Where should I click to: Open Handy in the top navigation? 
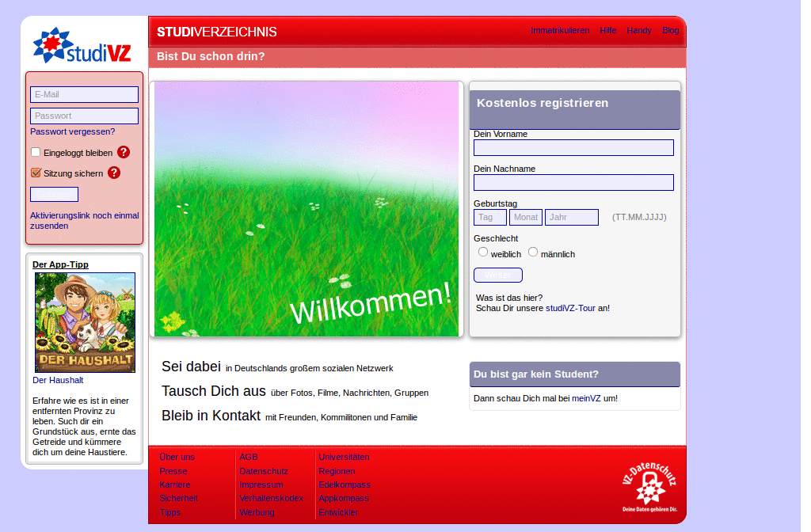pyautogui.click(x=639, y=31)
